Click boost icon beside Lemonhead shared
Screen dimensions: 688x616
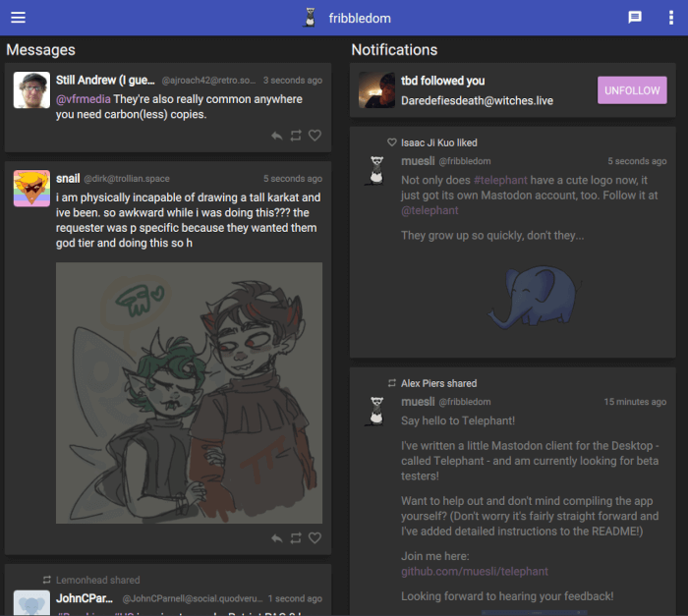click(x=47, y=580)
